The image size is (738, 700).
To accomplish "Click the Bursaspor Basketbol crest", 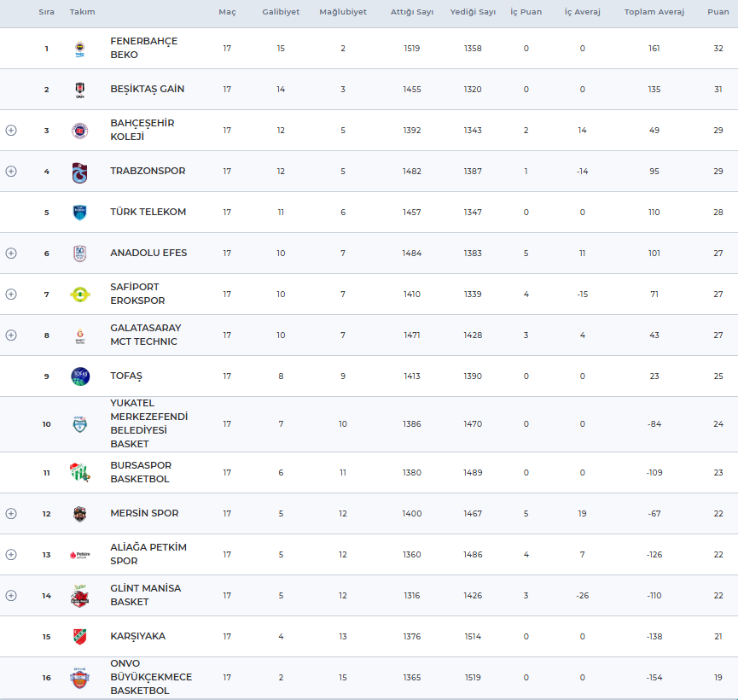I will coord(79,473).
